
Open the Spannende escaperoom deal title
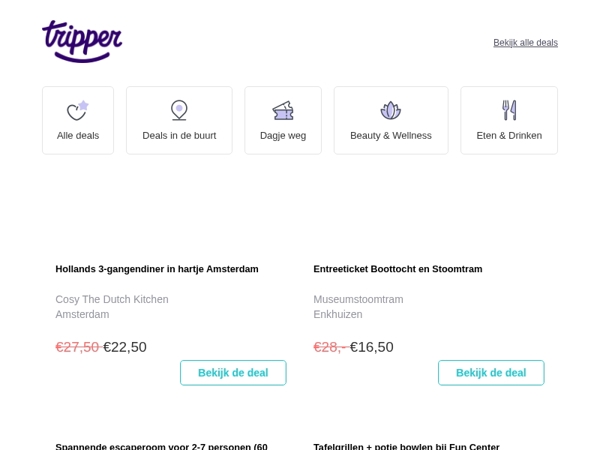[x=161, y=446]
